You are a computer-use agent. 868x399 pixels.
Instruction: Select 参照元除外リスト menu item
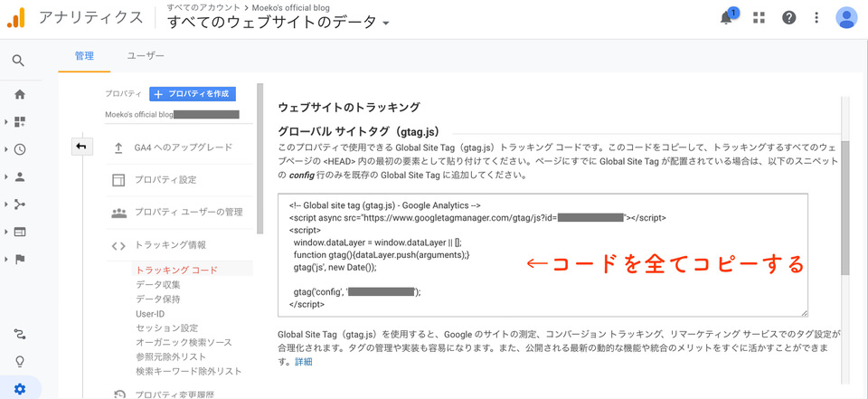(171, 356)
